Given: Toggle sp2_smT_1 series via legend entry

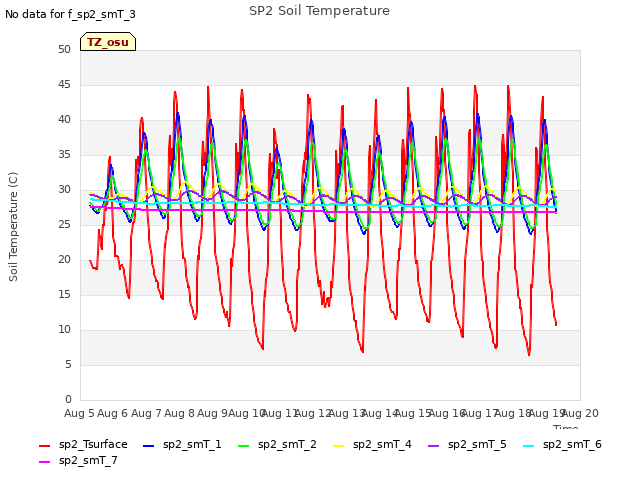Looking at the screenshot, I should 182,444.
